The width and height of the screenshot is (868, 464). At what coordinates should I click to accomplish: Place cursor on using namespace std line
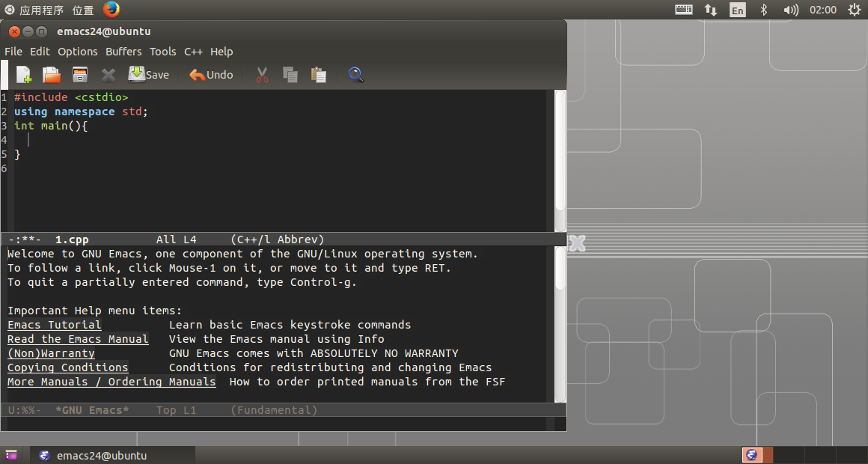81,112
